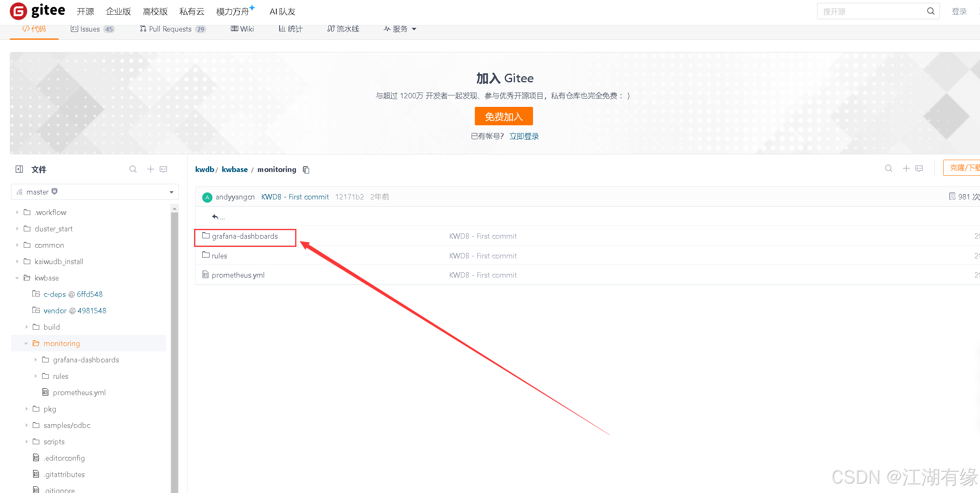Collapse the file sidebar panel icon
This screenshot has width=980, height=493.
[x=19, y=169]
